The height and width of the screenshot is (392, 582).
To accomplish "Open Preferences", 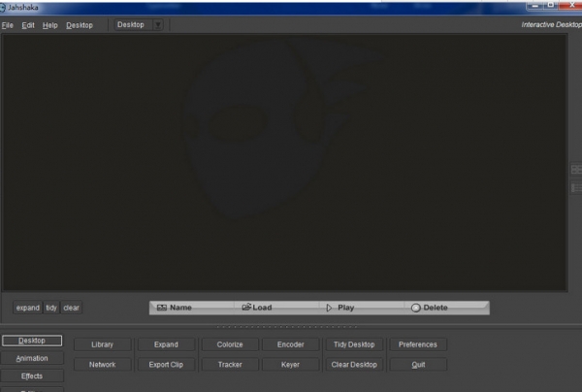I will point(418,344).
